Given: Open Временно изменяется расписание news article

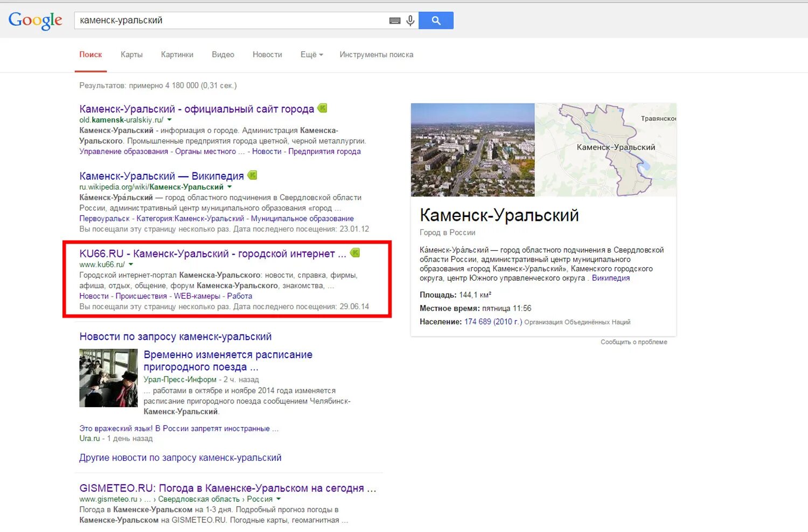Looking at the screenshot, I should point(228,361).
